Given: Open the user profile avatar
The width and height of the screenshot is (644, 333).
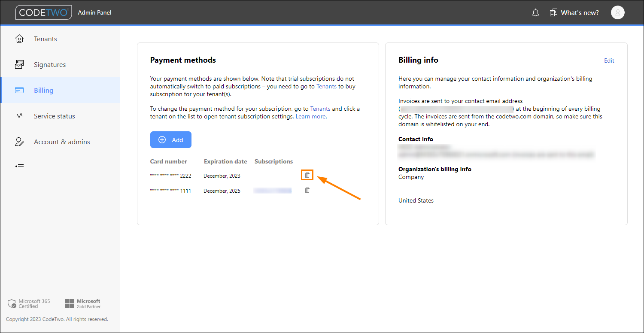Looking at the screenshot, I should point(617,12).
